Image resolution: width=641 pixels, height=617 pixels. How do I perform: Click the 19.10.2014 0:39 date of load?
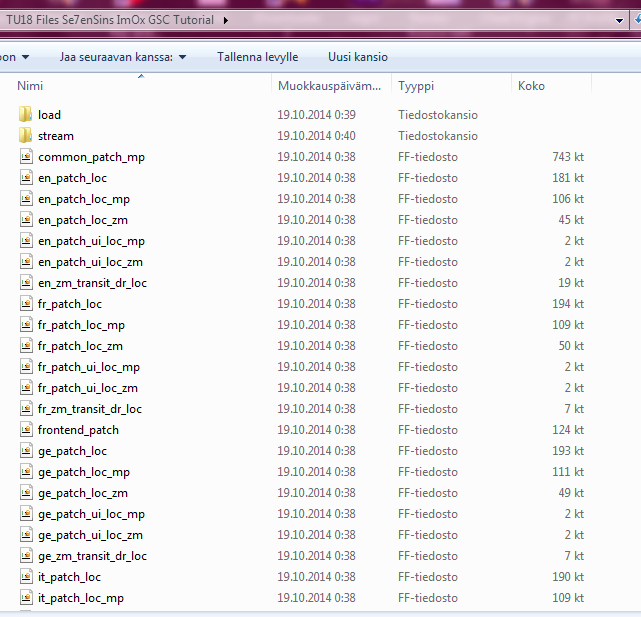316,114
